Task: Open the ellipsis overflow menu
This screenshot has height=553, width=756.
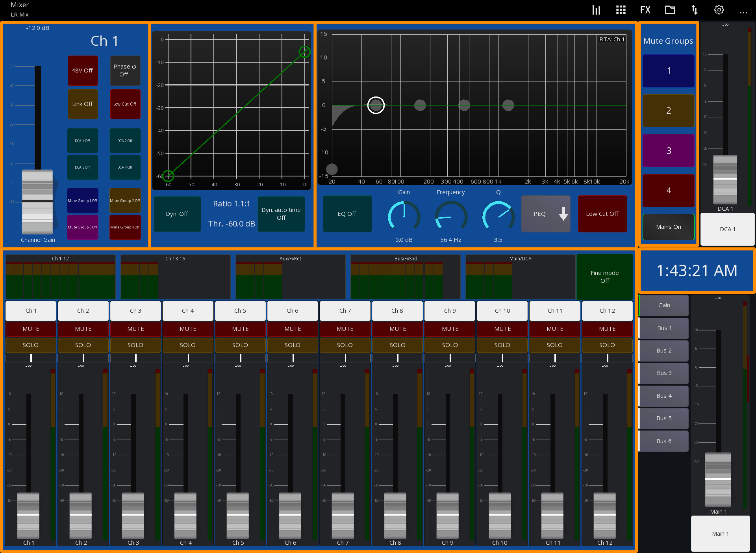Action: 743,12
